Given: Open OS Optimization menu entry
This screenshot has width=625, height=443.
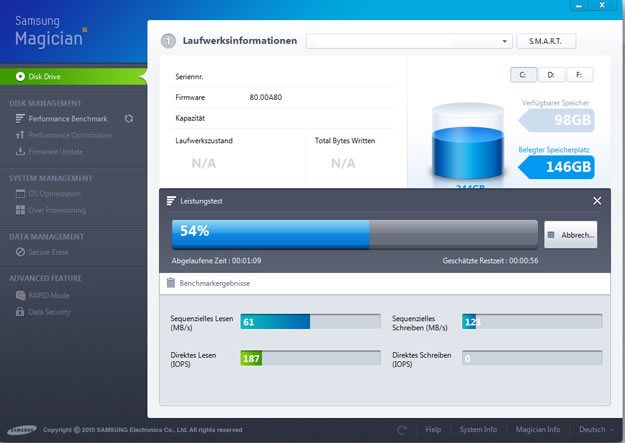Looking at the screenshot, I should point(55,194).
